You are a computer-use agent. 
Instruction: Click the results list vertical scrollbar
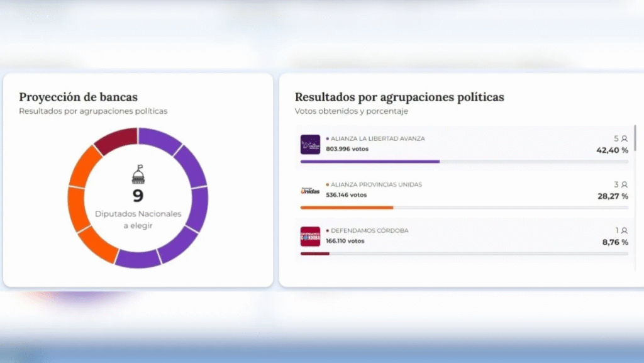(635, 138)
